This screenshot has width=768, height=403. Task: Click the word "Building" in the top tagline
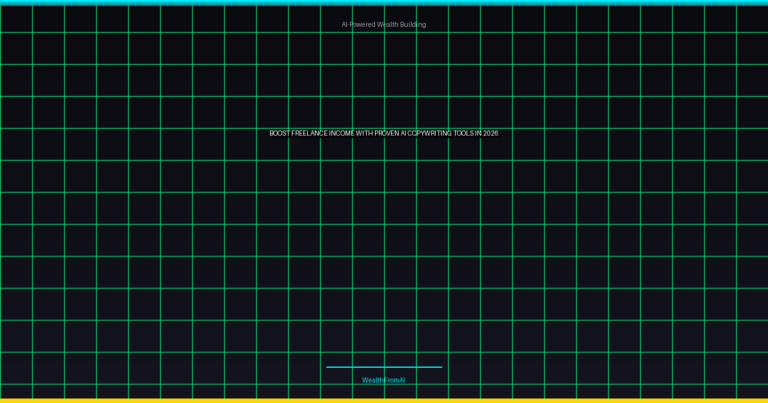coord(413,24)
